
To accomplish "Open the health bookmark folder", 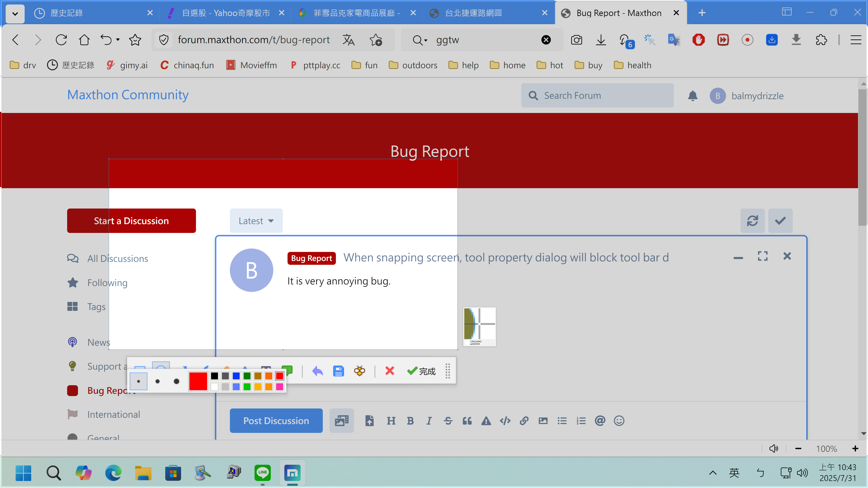I will (632, 65).
